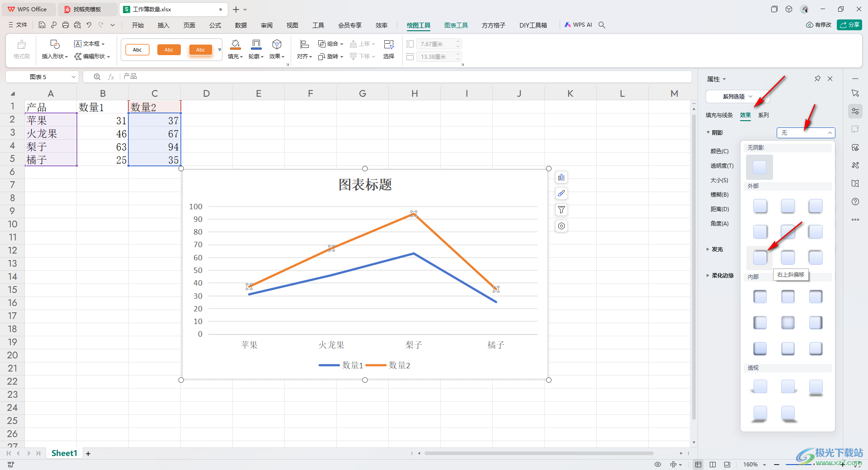Click the save document icon

point(42,25)
